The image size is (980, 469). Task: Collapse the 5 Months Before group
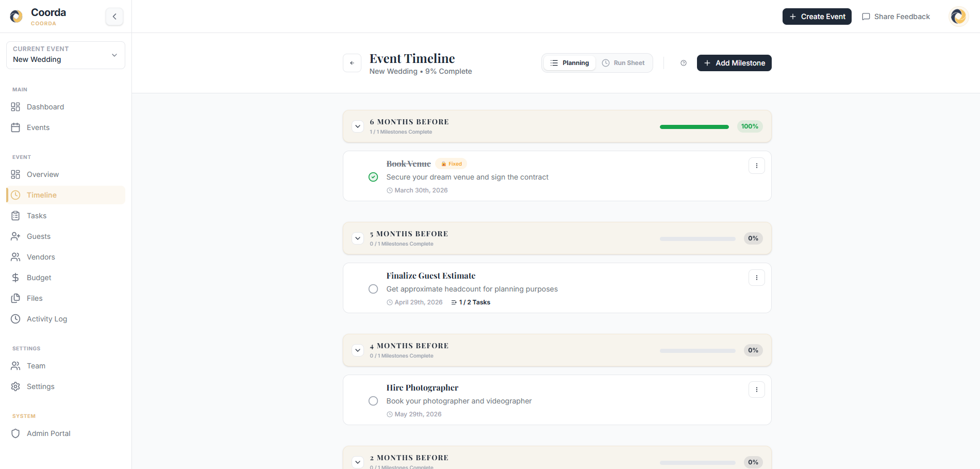click(357, 238)
